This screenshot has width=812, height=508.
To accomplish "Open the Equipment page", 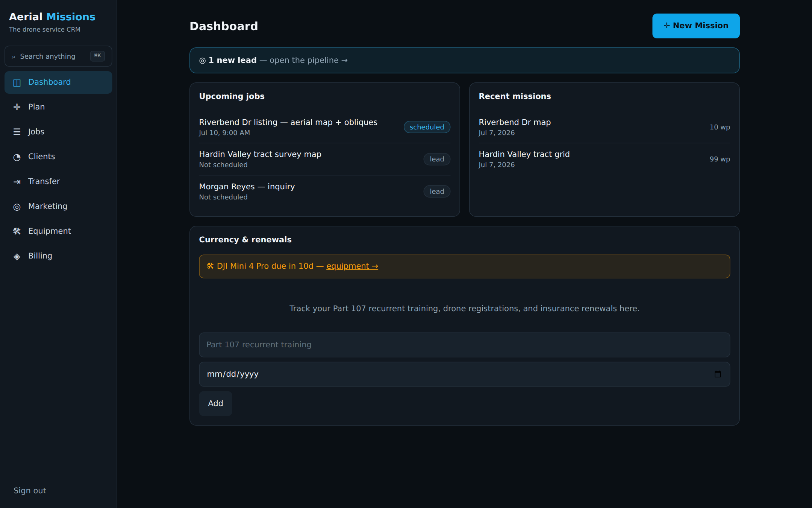I will click(x=58, y=231).
